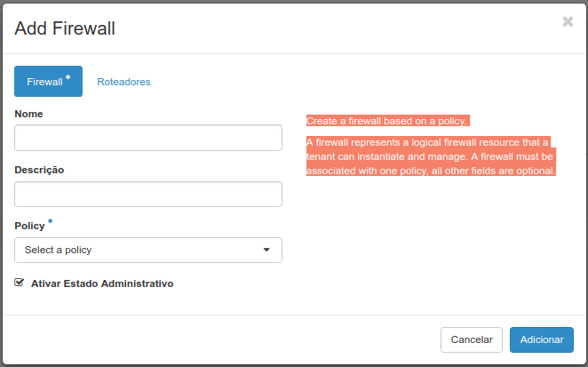
Task: Click the Cancelar button
Action: (472, 339)
